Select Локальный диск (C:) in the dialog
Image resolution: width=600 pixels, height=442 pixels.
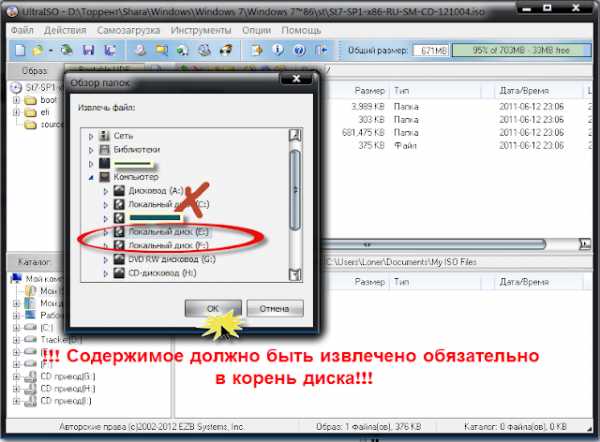coord(169,204)
